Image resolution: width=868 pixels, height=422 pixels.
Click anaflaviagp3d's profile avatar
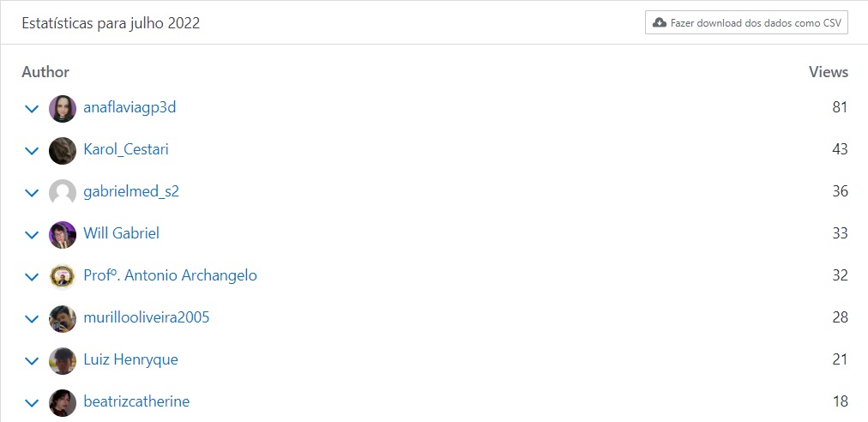(x=63, y=109)
